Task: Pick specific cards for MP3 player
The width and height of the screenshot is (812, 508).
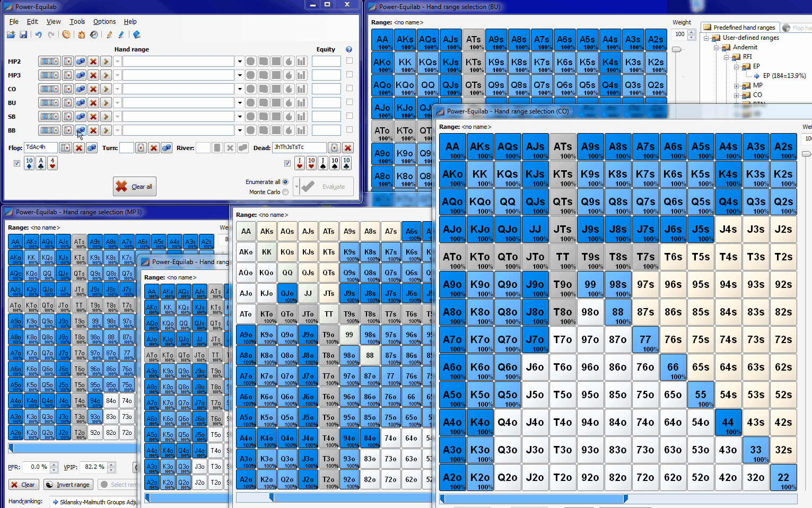Action: tap(68, 75)
